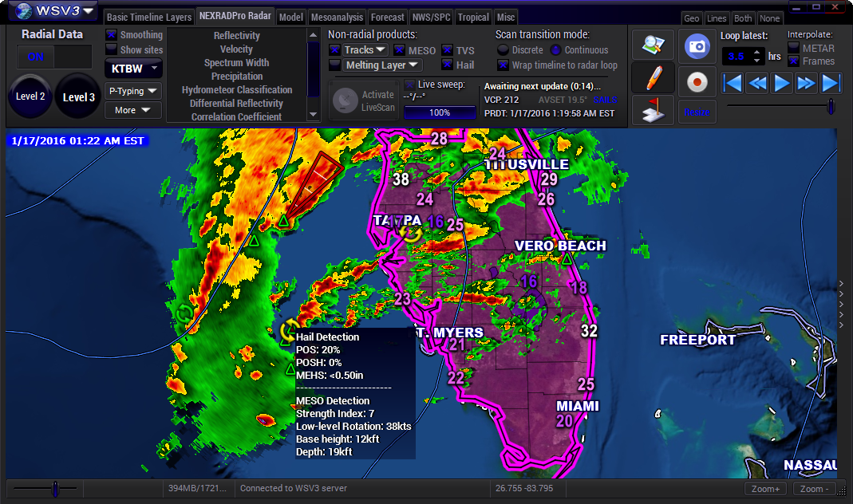The height and width of the screenshot is (504, 853).
Task: Enable the Melting Layer checkbox
Action: point(334,65)
